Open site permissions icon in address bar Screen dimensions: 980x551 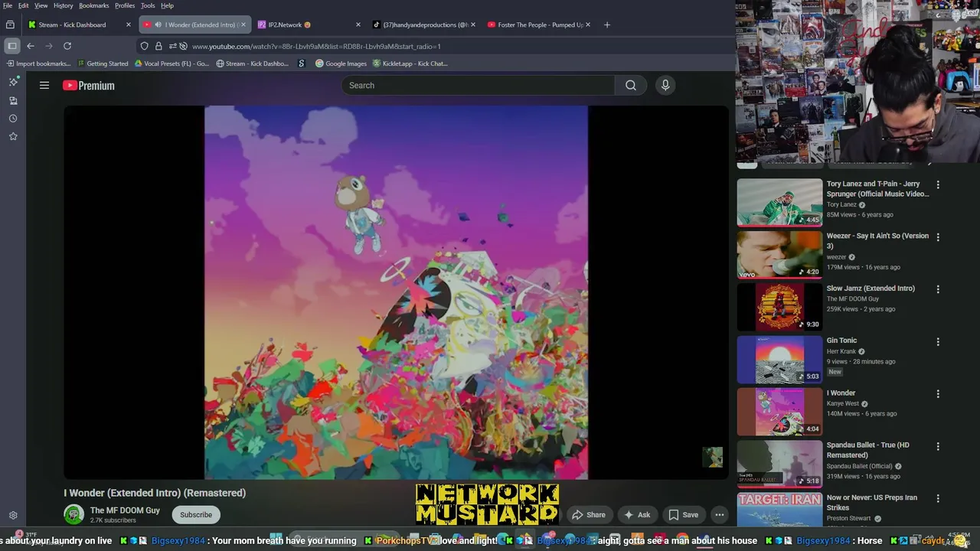[172, 46]
